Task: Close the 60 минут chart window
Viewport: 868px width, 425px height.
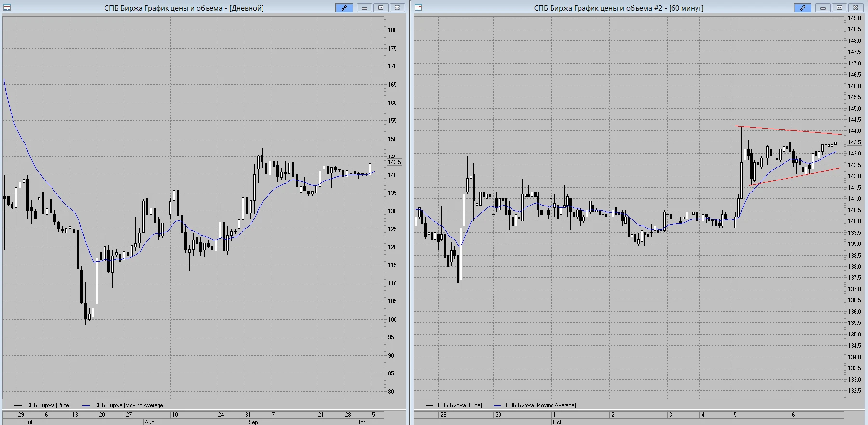Action: tap(855, 8)
